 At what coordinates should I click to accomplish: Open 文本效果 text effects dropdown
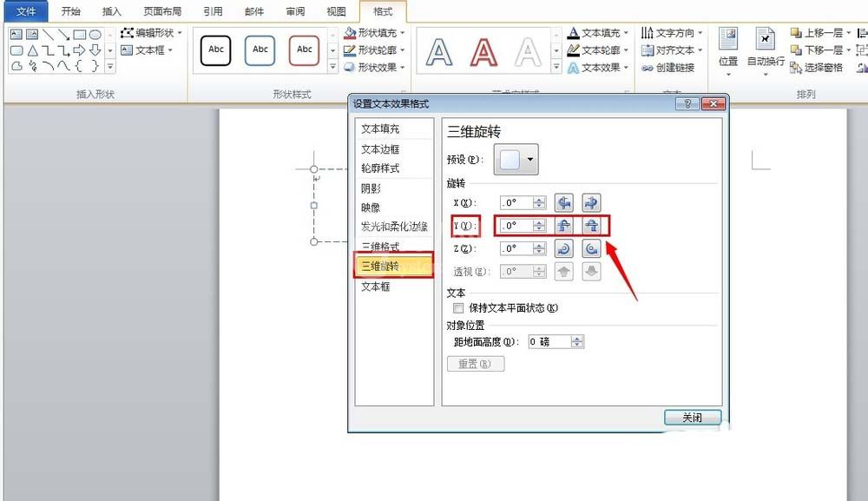click(598, 68)
